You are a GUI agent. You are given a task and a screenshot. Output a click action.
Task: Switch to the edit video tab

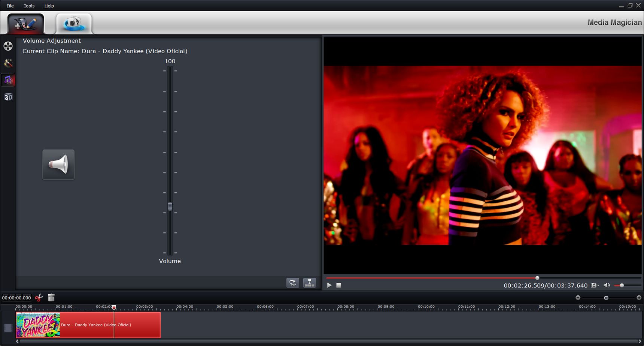(x=25, y=24)
